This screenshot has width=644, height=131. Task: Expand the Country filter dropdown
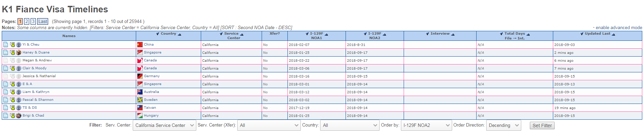click(350, 126)
